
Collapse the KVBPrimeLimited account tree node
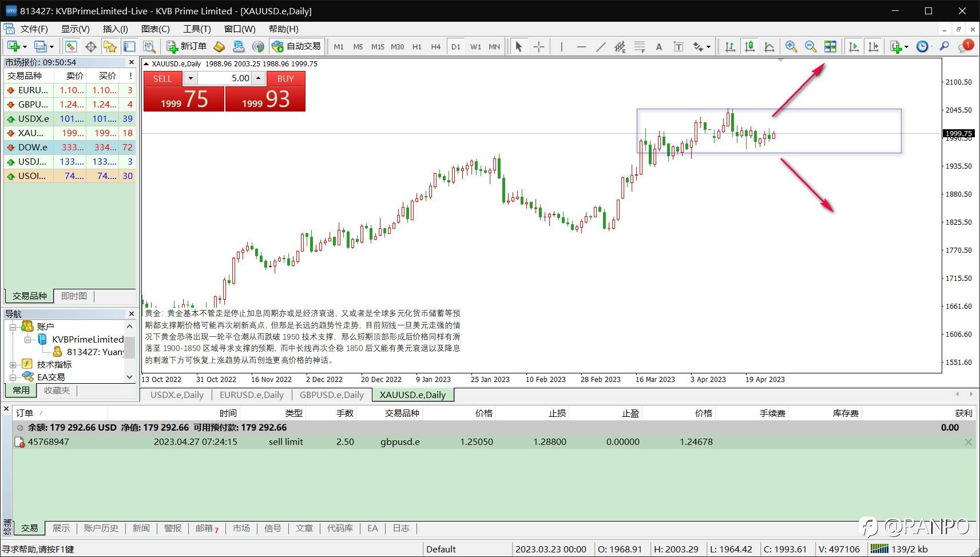[x=27, y=339]
